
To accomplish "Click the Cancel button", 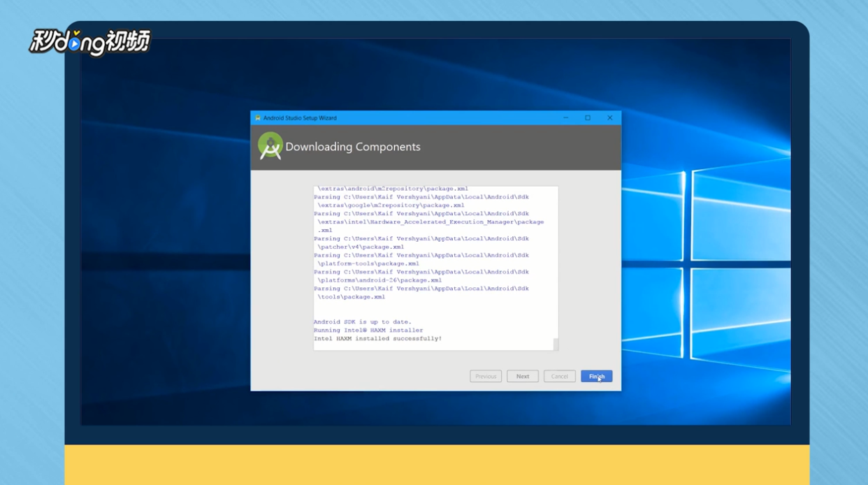I will (559, 376).
